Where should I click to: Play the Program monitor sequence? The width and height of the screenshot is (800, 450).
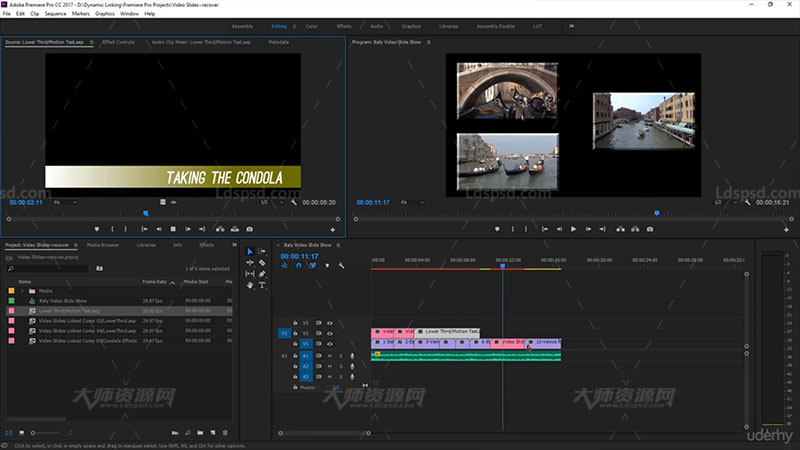coord(573,230)
